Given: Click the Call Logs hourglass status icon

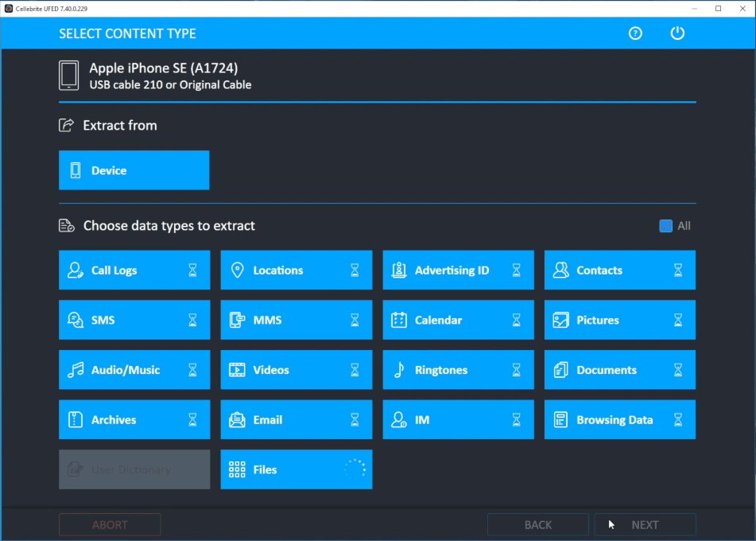Looking at the screenshot, I should tap(192, 270).
